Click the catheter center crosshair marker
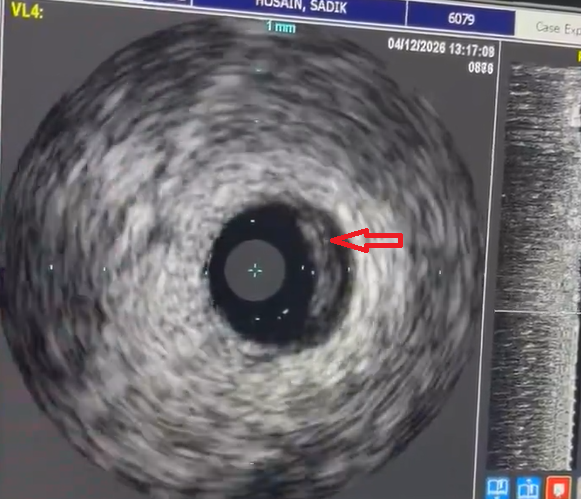 click(255, 271)
